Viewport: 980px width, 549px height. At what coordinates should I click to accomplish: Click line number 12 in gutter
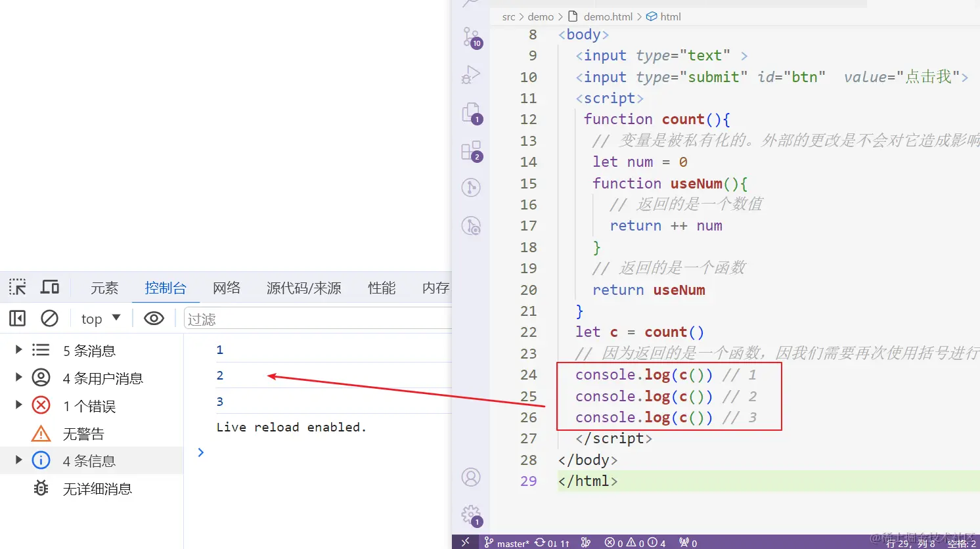pos(529,120)
